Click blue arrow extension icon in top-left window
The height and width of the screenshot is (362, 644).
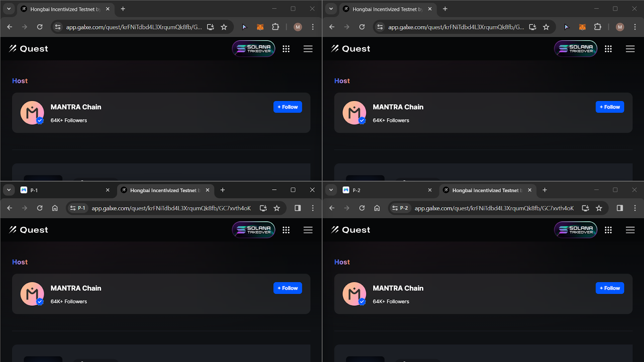[244, 27]
